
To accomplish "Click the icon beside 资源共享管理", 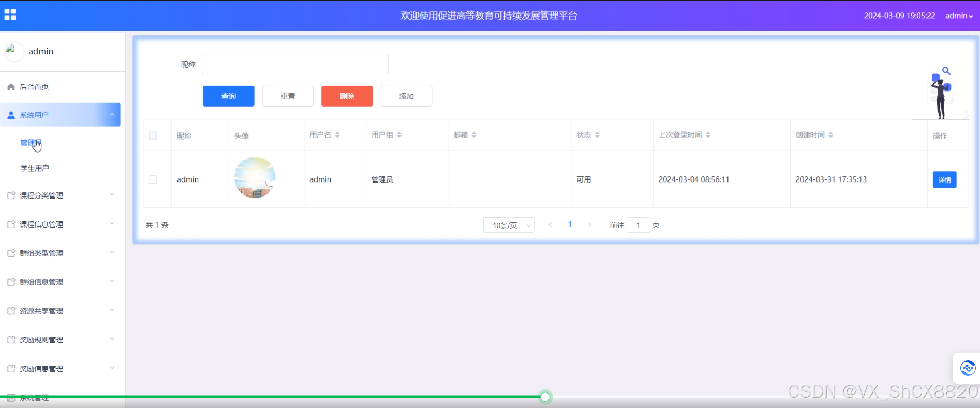I will pyautogui.click(x=11, y=311).
